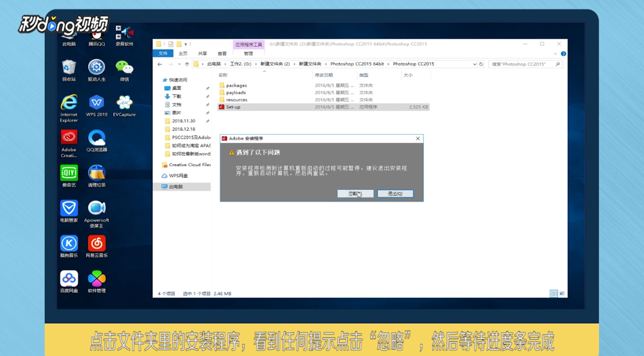Image resolution: width=644 pixels, height=356 pixels.
Task: Click the search Photoshop CC2015 box
Action: 525,64
